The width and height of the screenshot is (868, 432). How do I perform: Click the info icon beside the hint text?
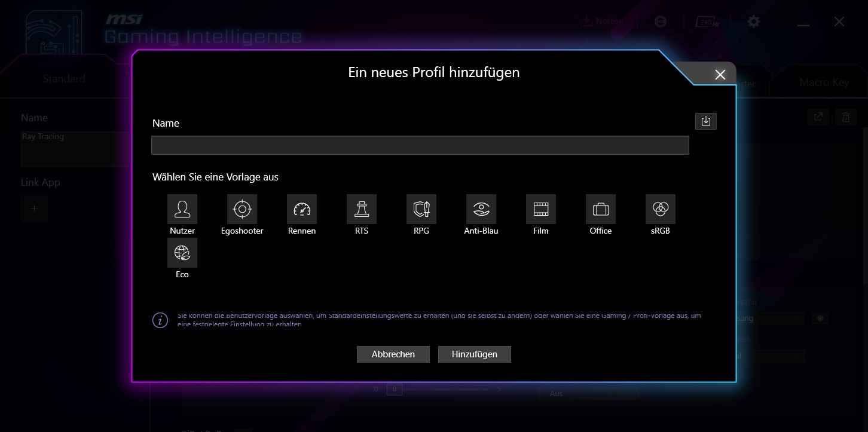pos(160,320)
